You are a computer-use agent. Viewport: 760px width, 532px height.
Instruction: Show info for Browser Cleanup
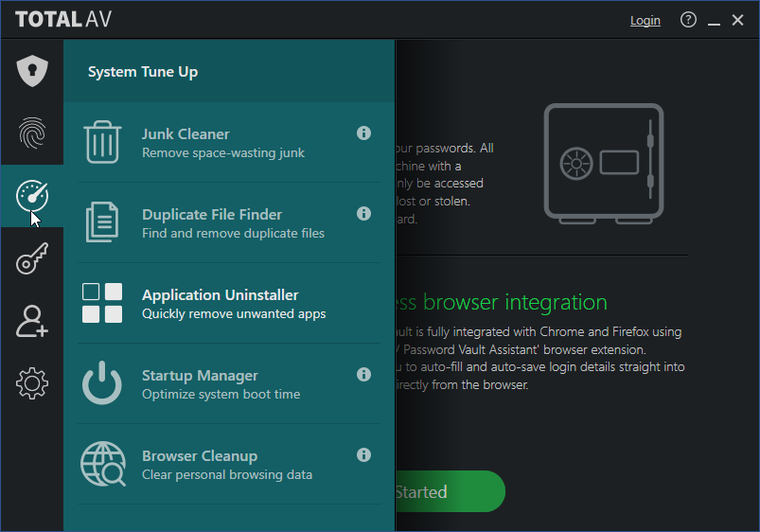click(363, 455)
